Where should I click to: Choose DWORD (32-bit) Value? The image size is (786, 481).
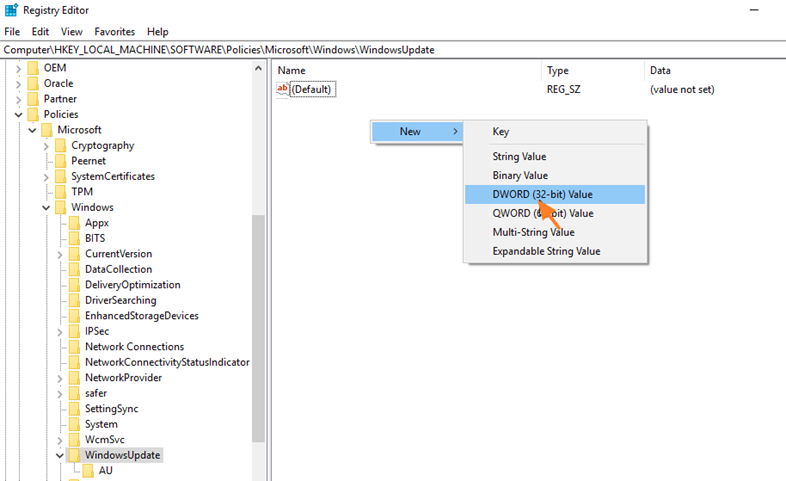pos(555,194)
